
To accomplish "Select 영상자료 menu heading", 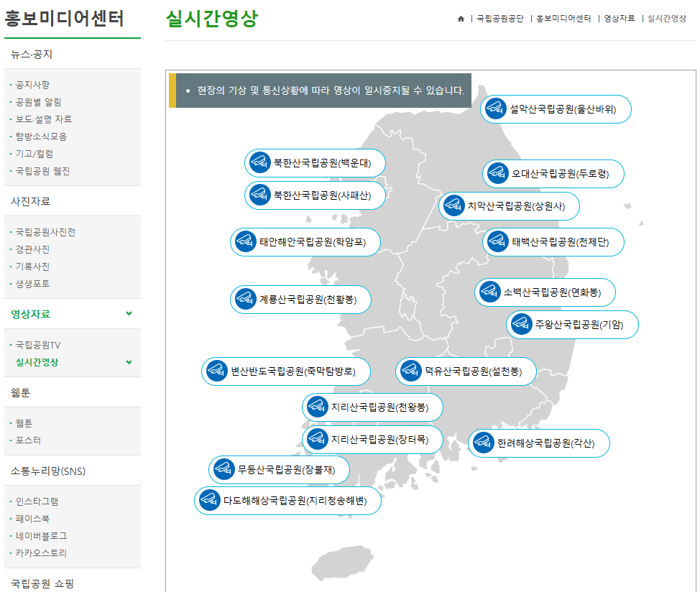I will tap(30, 314).
